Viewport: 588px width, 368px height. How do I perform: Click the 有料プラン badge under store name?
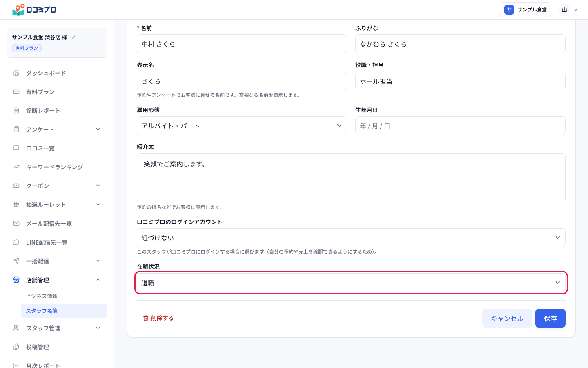click(x=27, y=48)
